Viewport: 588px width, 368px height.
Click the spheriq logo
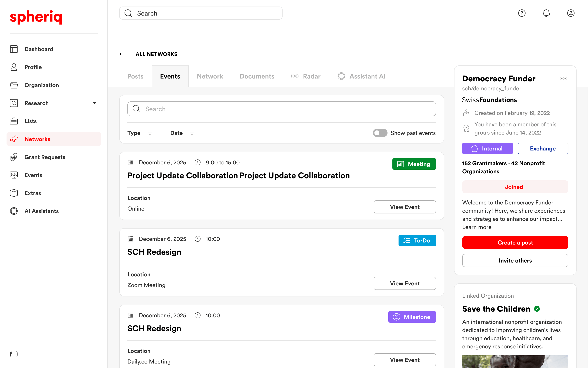pyautogui.click(x=36, y=17)
